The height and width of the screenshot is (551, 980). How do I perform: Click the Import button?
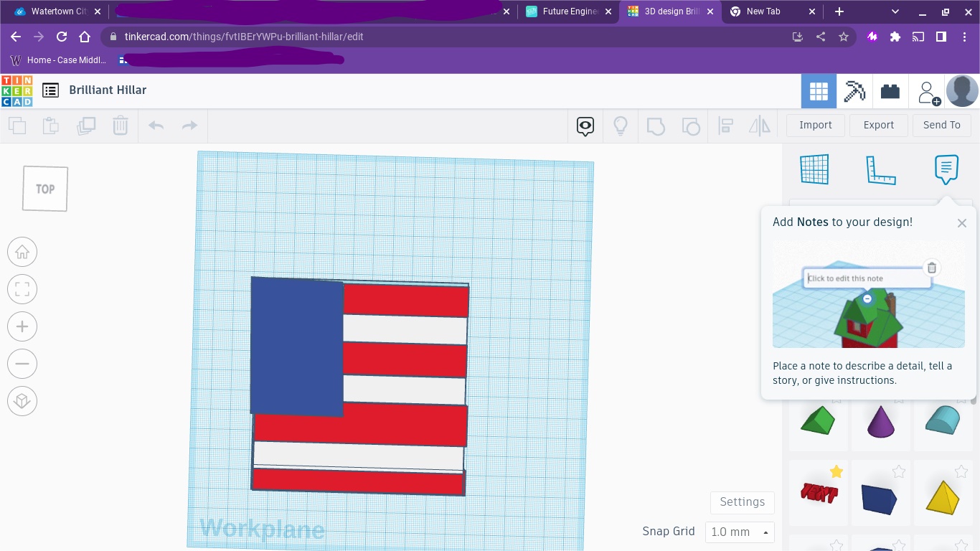[x=816, y=125]
